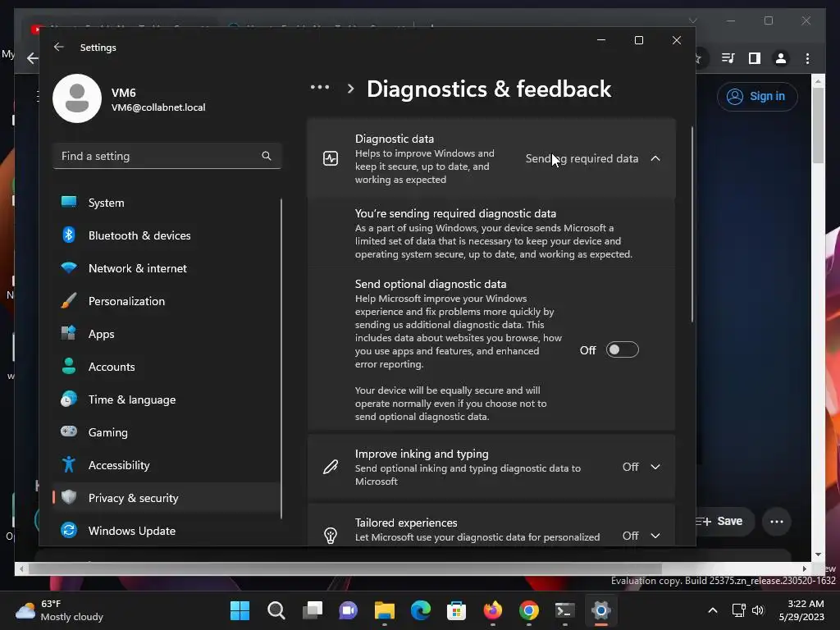The image size is (840, 630).
Task: Click the Off label beside Tailored experiences
Action: 631,536
